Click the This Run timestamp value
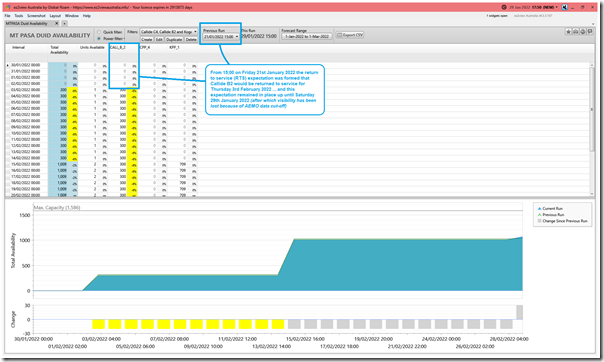This screenshot has width=604, height=362. point(259,36)
